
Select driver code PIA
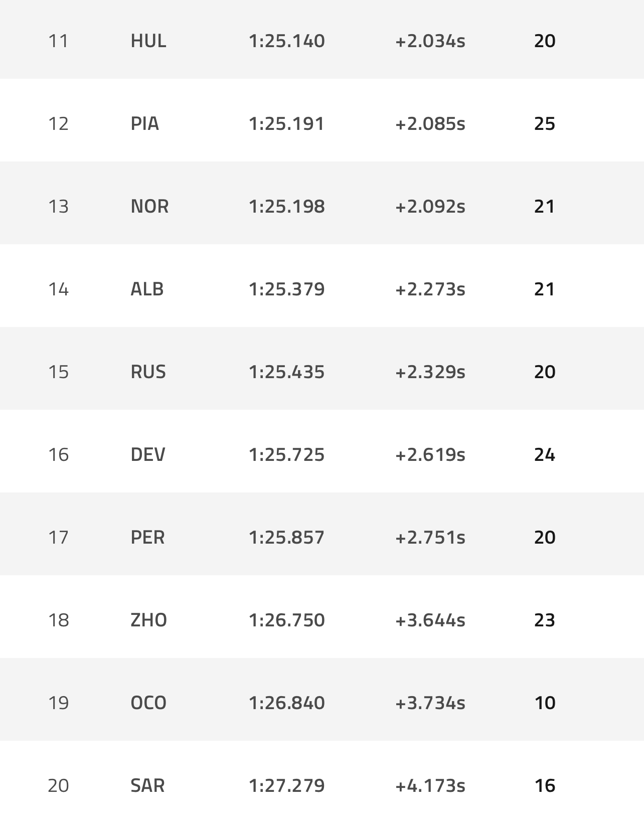144,123
